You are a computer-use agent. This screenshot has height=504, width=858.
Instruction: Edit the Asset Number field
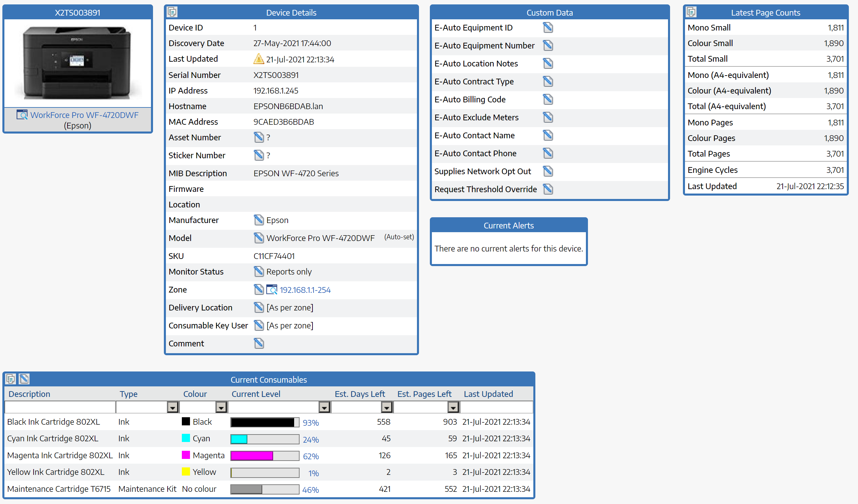click(259, 137)
